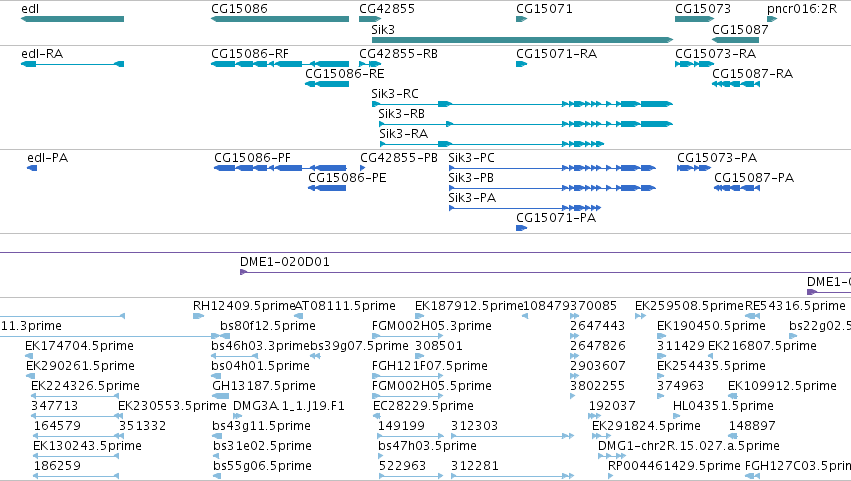Image resolution: width=851 pixels, height=481 pixels.
Task: Select the bs80f12.5prime EST label
Action: [268, 326]
